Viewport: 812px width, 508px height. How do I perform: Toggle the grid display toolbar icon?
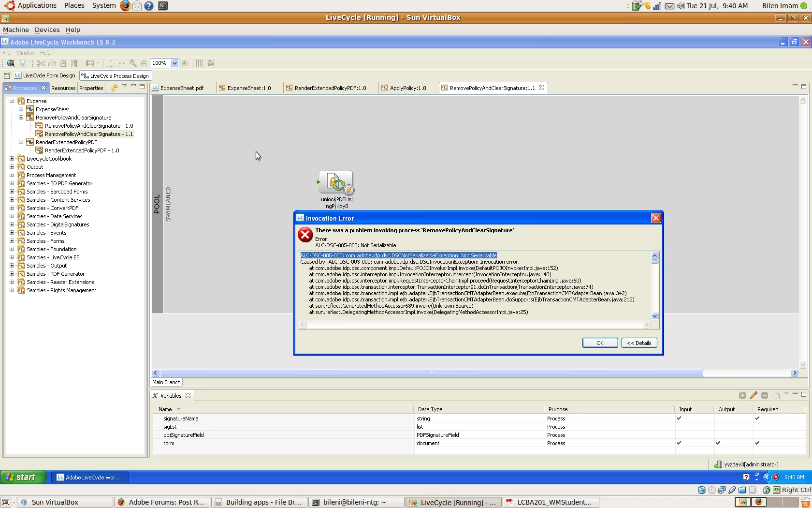(x=199, y=63)
